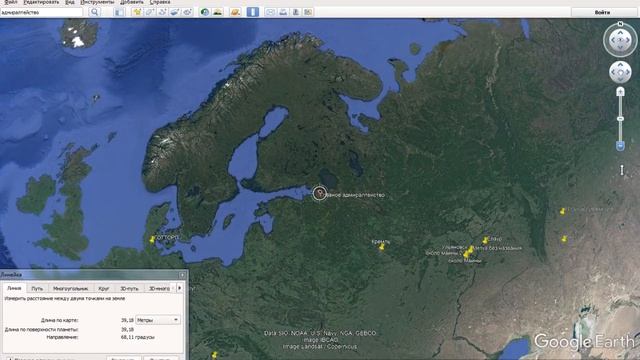
Task: Click the Главное адмиралтейство placemark marker
Action: pyautogui.click(x=320, y=193)
